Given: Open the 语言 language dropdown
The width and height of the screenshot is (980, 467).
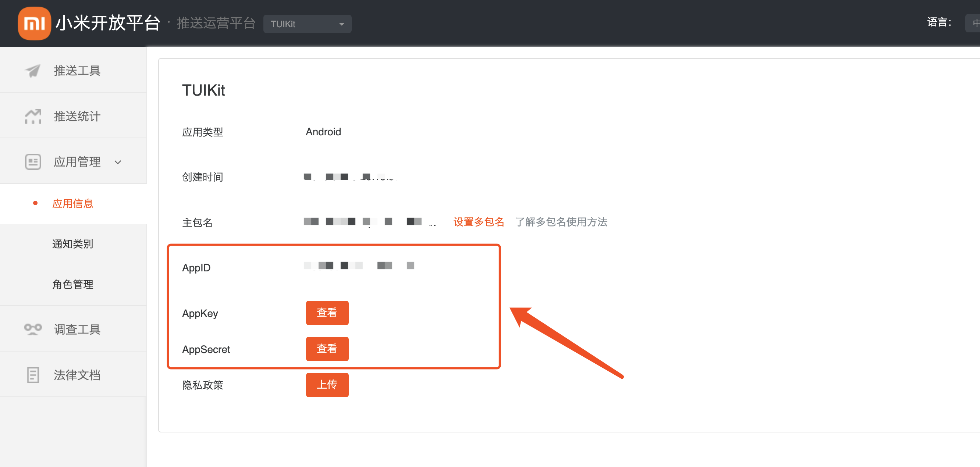Looking at the screenshot, I should pos(973,23).
